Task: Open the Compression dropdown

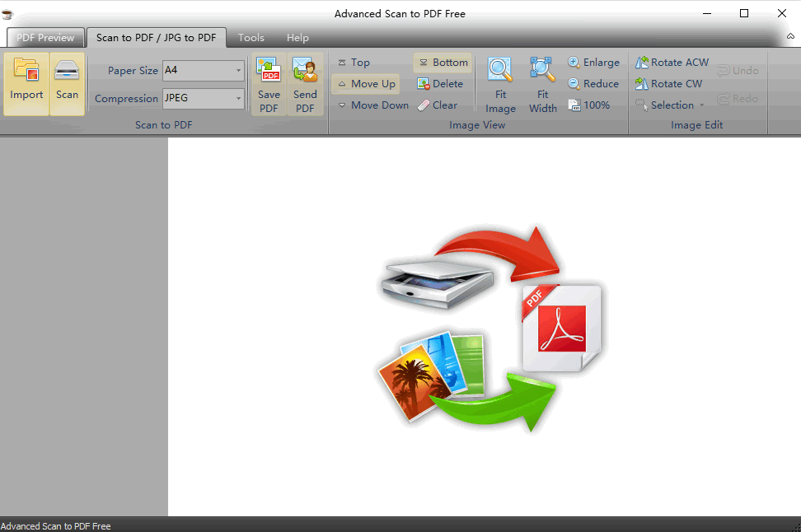Action: (x=238, y=98)
